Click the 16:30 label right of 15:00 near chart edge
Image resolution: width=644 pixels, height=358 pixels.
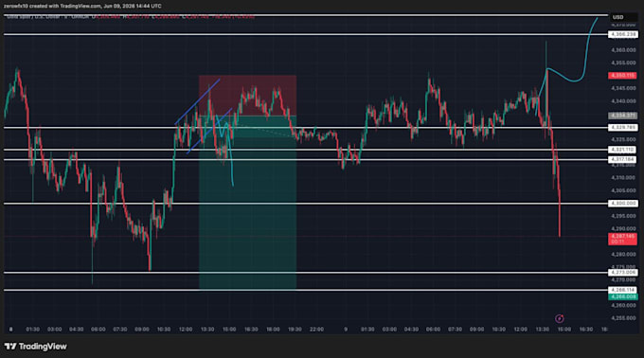coord(585,330)
